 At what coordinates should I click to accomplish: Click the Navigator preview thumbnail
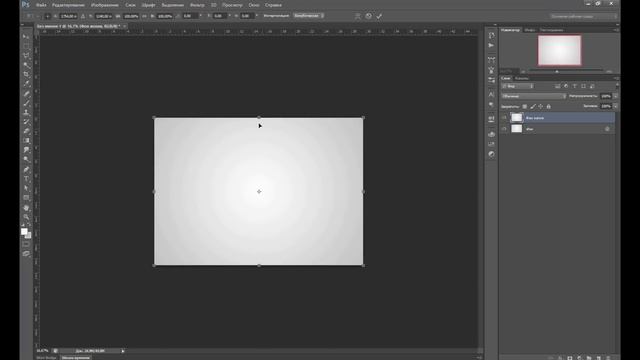pos(559,50)
